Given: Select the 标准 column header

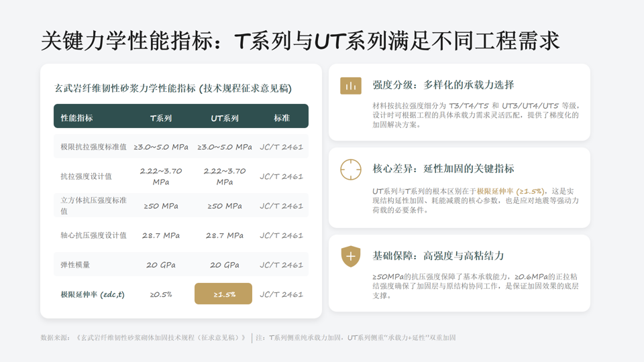Looking at the screenshot, I should pyautogui.click(x=281, y=118).
